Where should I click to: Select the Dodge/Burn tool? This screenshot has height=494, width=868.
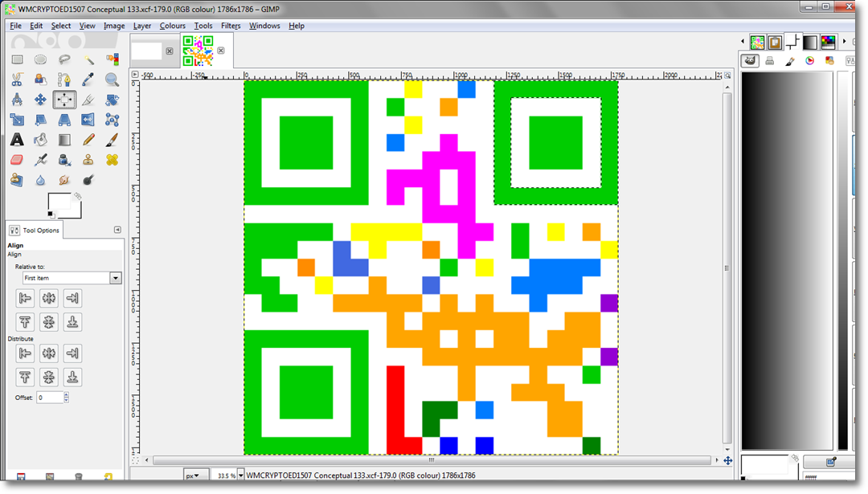click(88, 180)
